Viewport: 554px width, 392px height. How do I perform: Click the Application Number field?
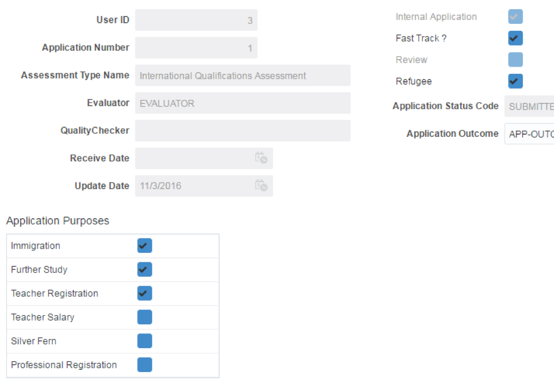tap(196, 47)
